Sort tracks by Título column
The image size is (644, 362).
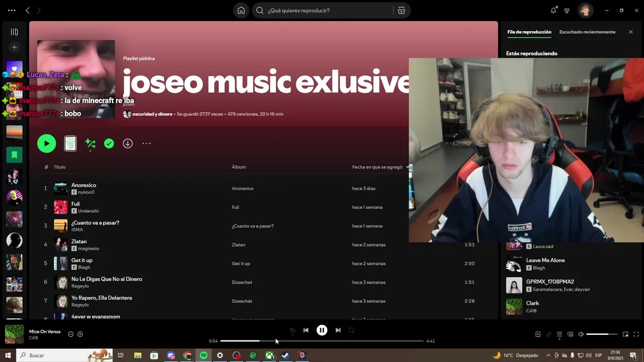59,167
